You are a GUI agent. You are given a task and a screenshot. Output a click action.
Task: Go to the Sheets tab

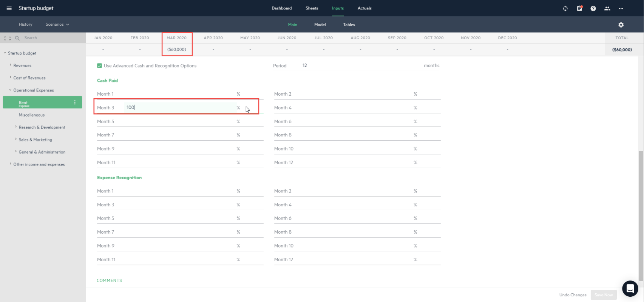[312, 8]
